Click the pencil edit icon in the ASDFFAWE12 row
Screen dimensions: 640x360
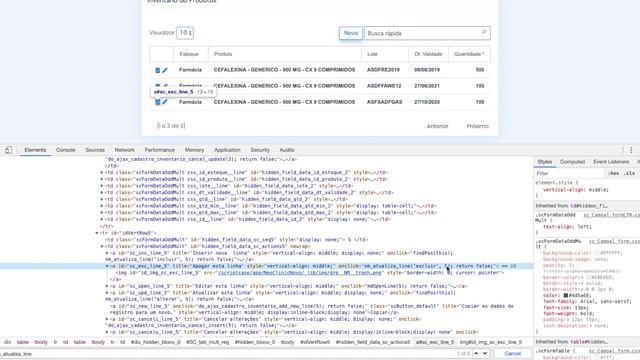[165, 86]
